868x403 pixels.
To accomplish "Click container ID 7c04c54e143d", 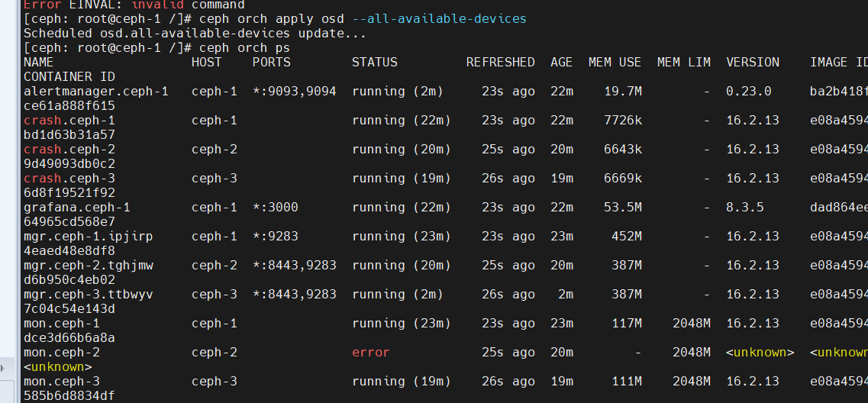I will click(69, 309).
